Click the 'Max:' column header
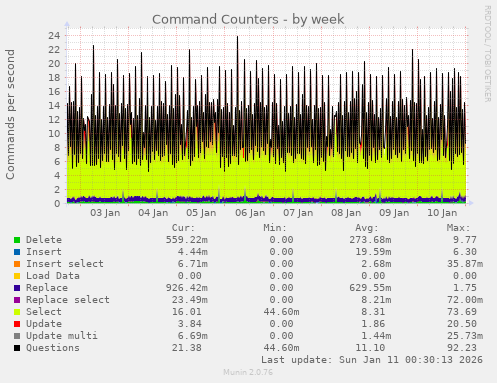The width and height of the screenshot is (497, 383). pyautogui.click(x=458, y=228)
